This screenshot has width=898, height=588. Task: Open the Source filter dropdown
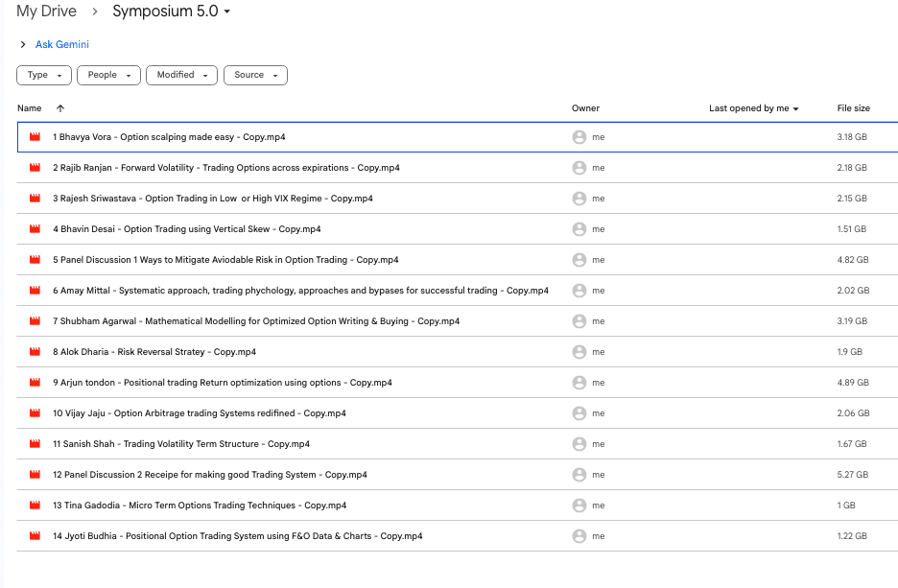coord(255,75)
